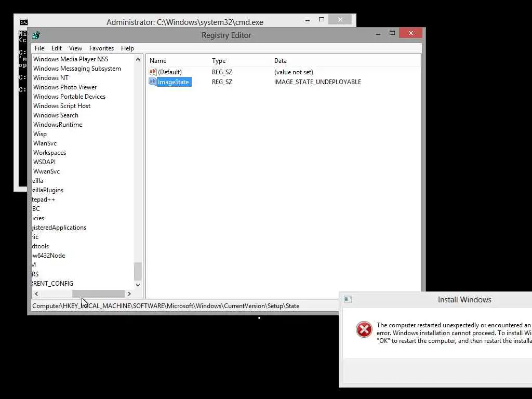Select the key ending in RENT_CONFIG

52,283
